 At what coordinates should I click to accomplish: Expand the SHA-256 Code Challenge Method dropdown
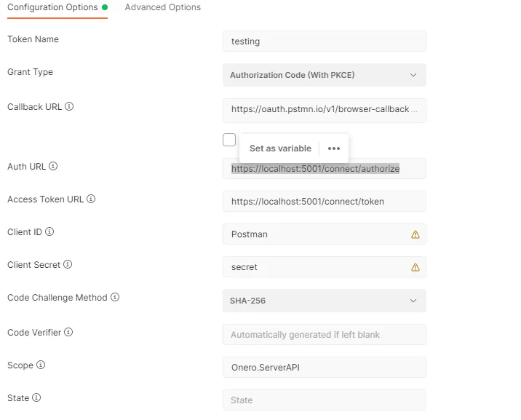[x=324, y=301]
